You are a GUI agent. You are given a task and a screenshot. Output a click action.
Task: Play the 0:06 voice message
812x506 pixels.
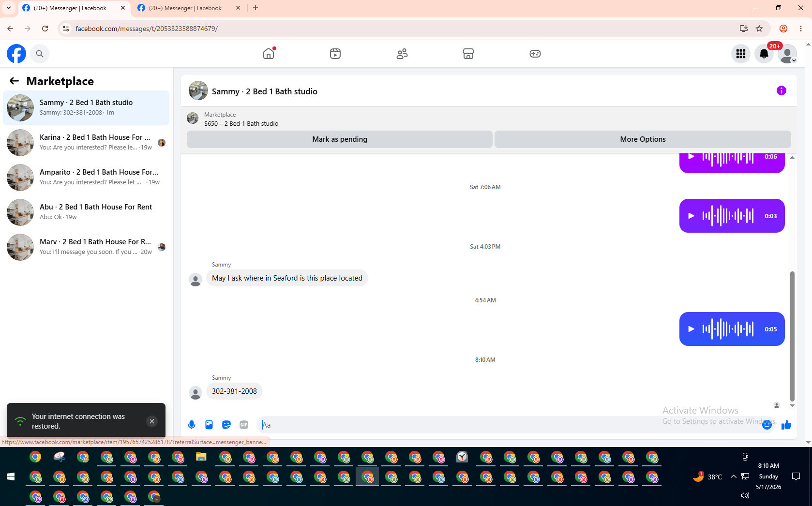(x=692, y=157)
